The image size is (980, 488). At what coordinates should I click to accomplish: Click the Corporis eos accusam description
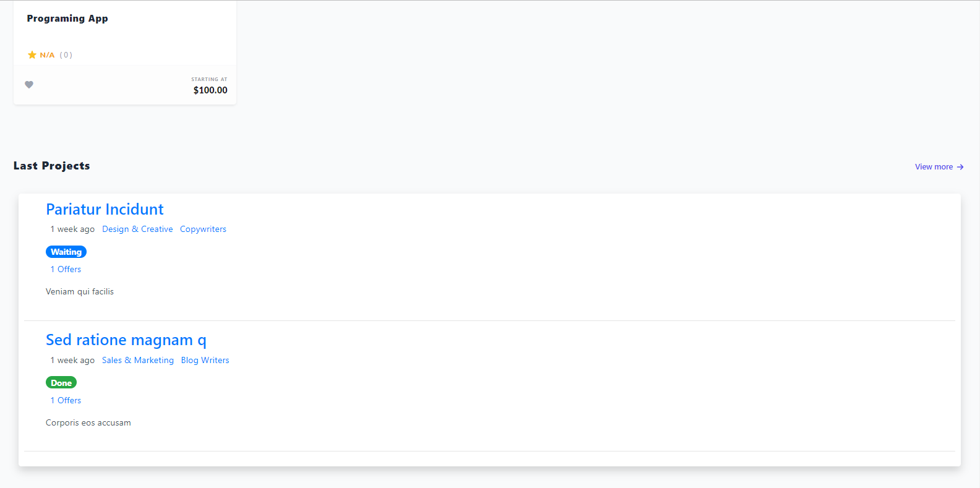click(88, 422)
